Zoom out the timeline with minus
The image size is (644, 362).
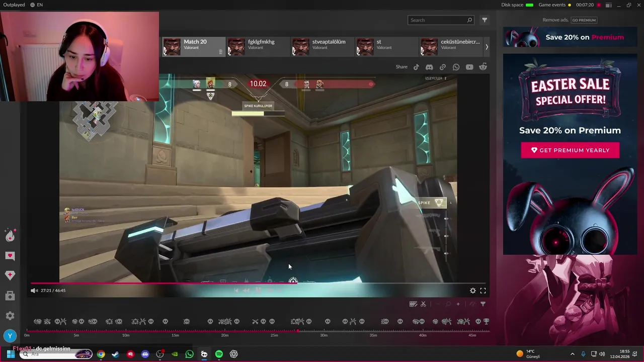click(438, 304)
